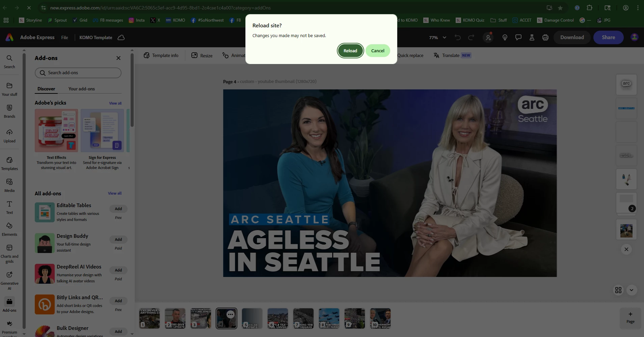644x337 pixels.
Task: Select page 6 thumbnail
Action: [x=278, y=318]
